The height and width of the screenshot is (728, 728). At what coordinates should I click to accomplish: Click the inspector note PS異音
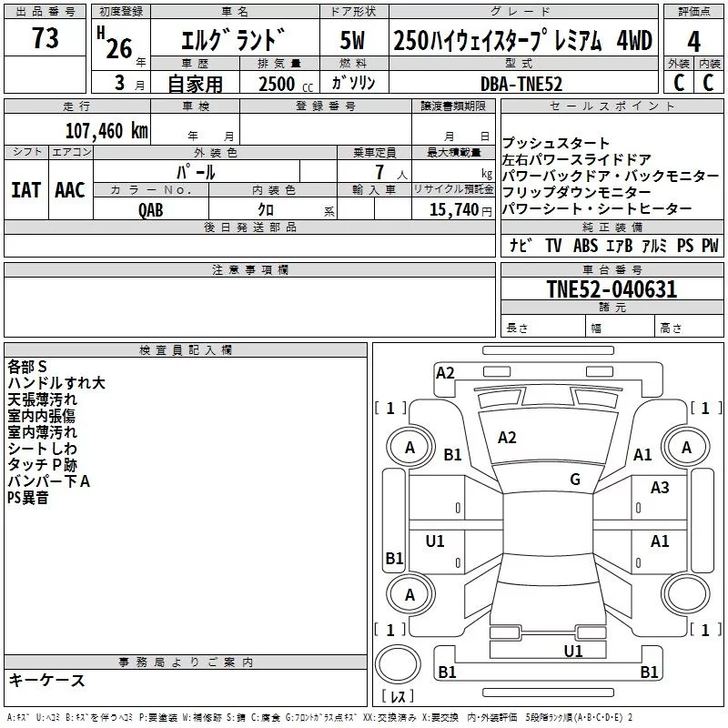[x=28, y=498]
